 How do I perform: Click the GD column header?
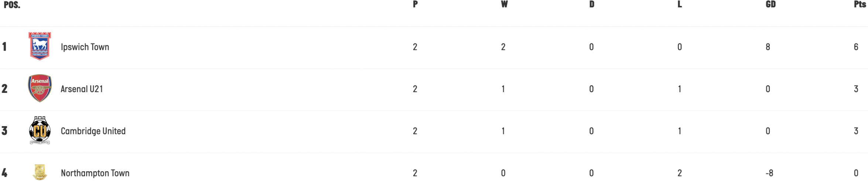[770, 4]
